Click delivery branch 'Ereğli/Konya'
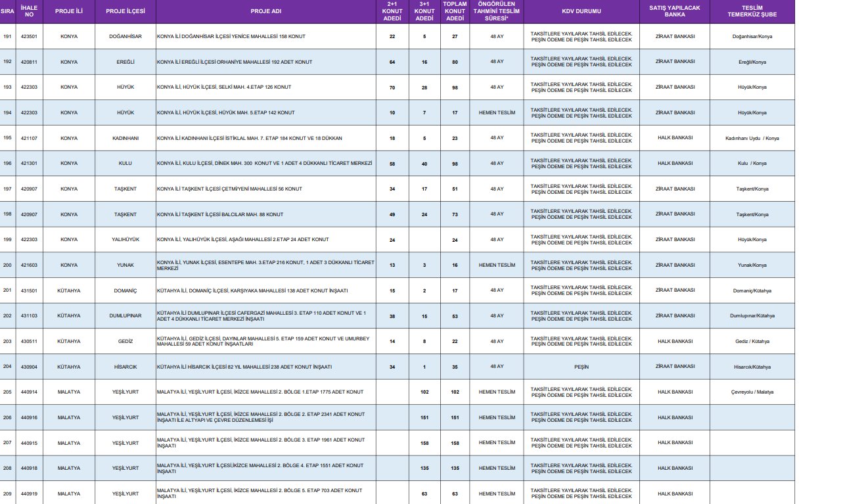841x504 pixels. click(x=752, y=62)
